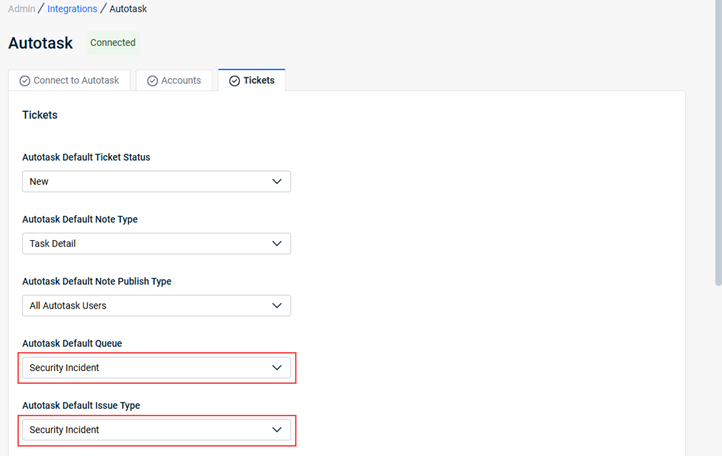Viewport: 722px width, 456px height.
Task: Open the Security Incident queue dropdown
Action: click(157, 368)
